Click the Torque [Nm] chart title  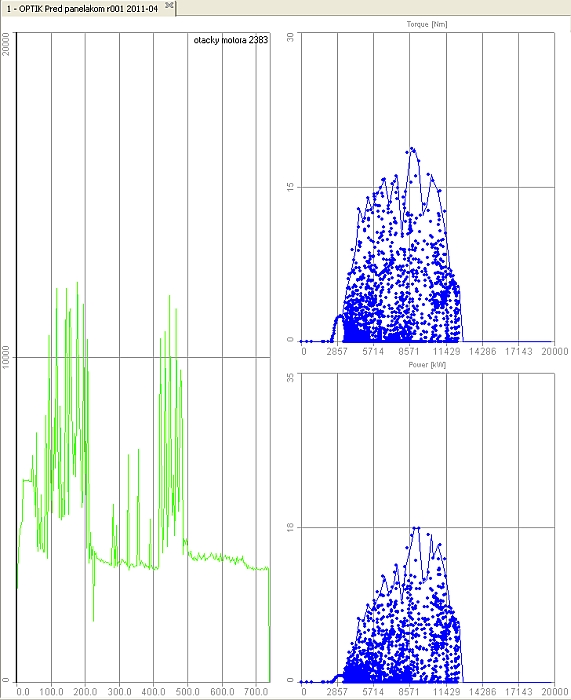click(x=427, y=24)
